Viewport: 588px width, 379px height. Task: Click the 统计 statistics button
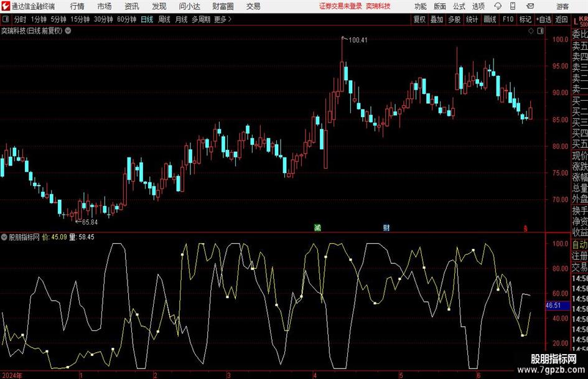tap(472, 19)
